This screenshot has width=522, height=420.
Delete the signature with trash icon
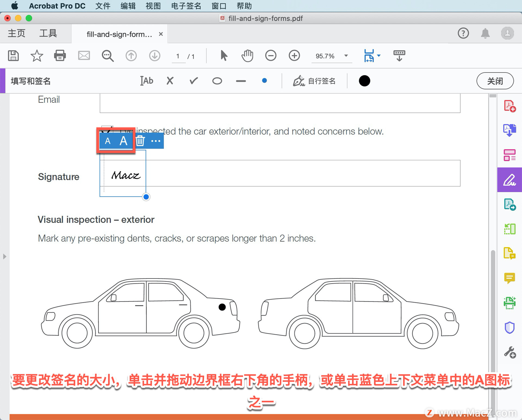[140, 141]
